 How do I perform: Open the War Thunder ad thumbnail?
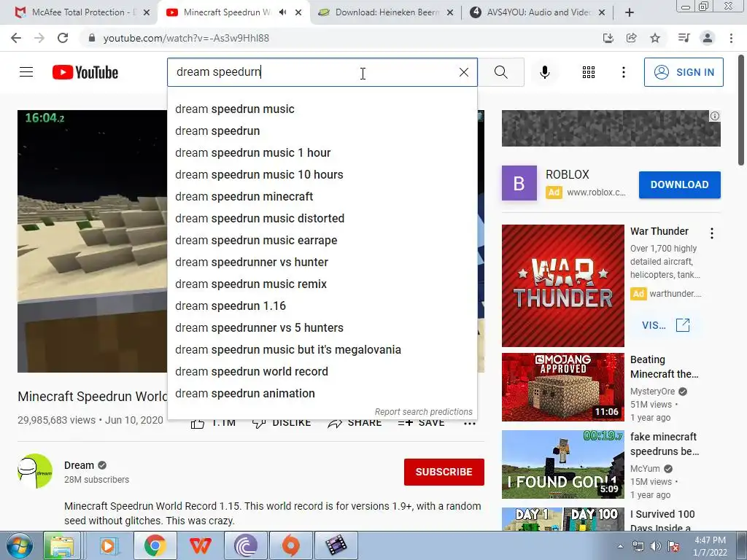tap(562, 286)
